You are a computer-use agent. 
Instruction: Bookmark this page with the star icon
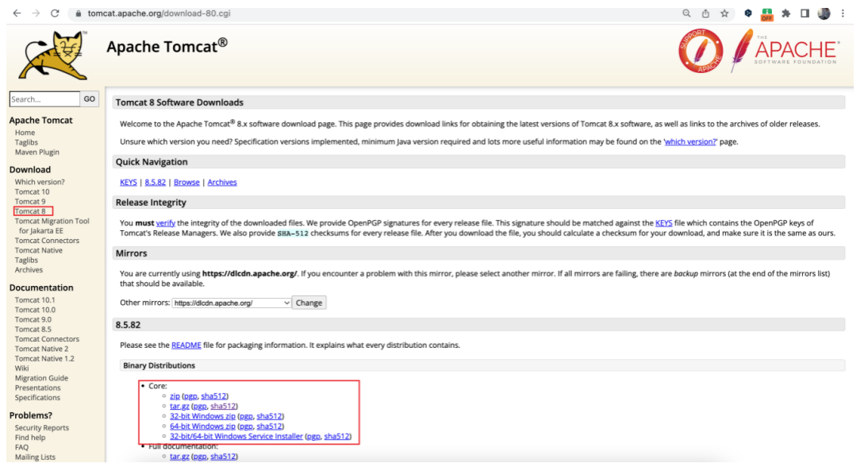724,14
